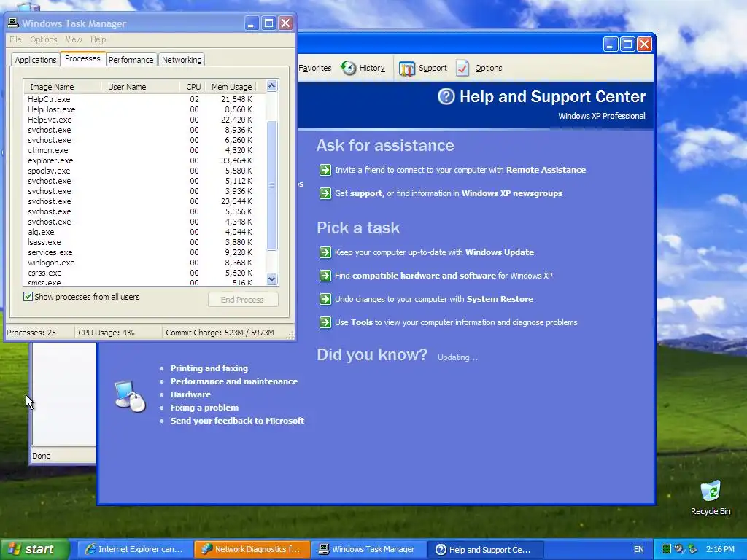This screenshot has height=560, width=747.
Task: Open Options in Help and Support Center
Action: [479, 68]
